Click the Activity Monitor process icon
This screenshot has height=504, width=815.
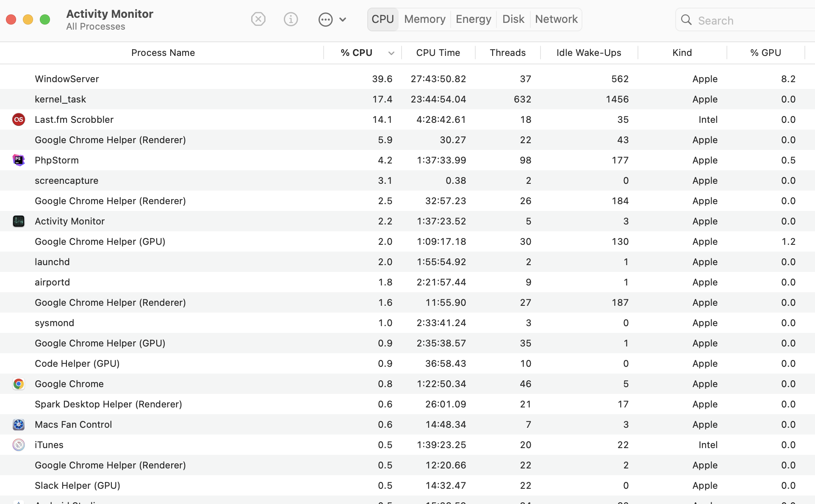pos(19,221)
